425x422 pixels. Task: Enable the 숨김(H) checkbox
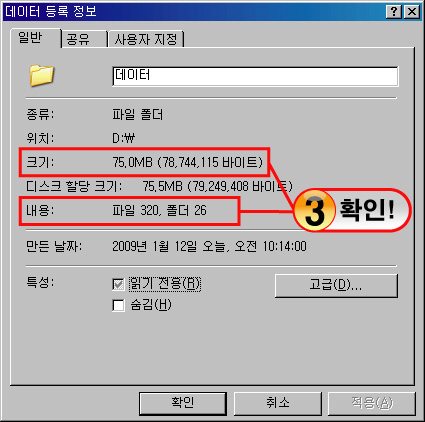point(118,305)
